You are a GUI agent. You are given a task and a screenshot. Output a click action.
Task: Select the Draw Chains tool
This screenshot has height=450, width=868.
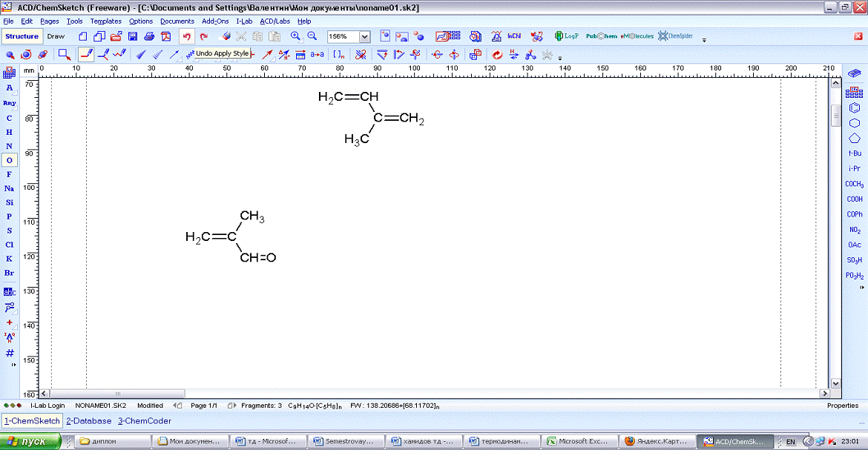(119, 54)
